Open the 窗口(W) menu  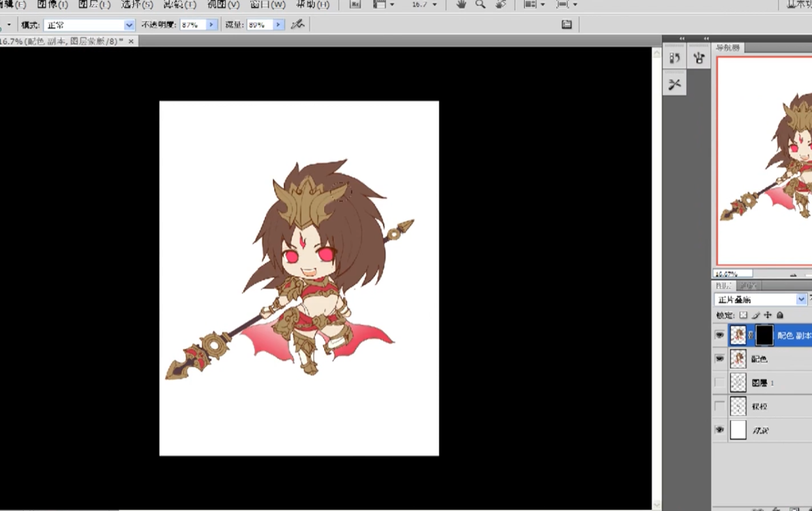pyautogui.click(x=268, y=4)
